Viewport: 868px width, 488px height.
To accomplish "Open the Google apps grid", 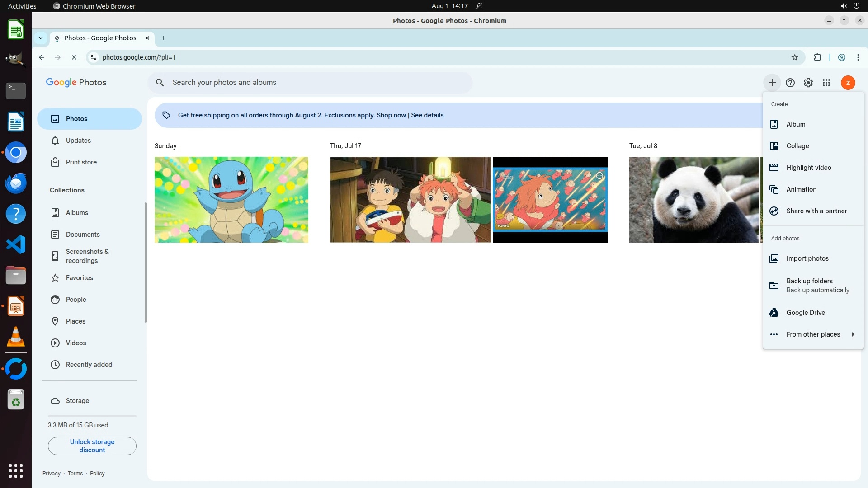I will pyautogui.click(x=826, y=83).
